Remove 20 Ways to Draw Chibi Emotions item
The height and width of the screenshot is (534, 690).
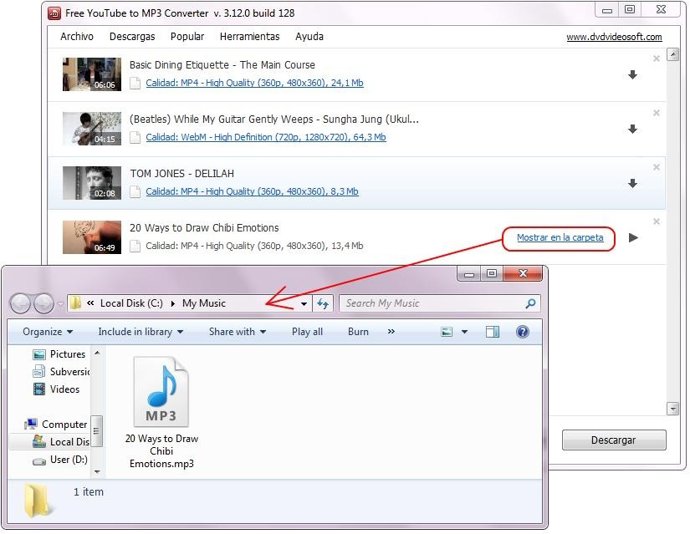click(x=656, y=221)
